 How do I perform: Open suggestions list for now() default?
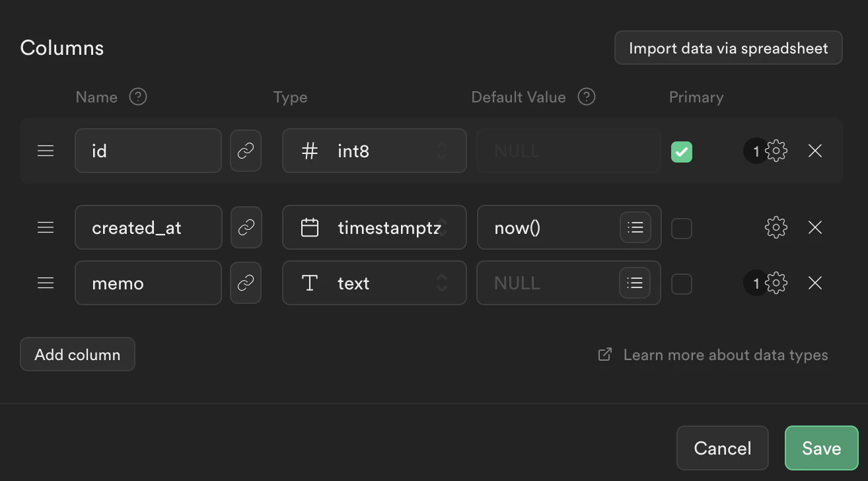635,227
